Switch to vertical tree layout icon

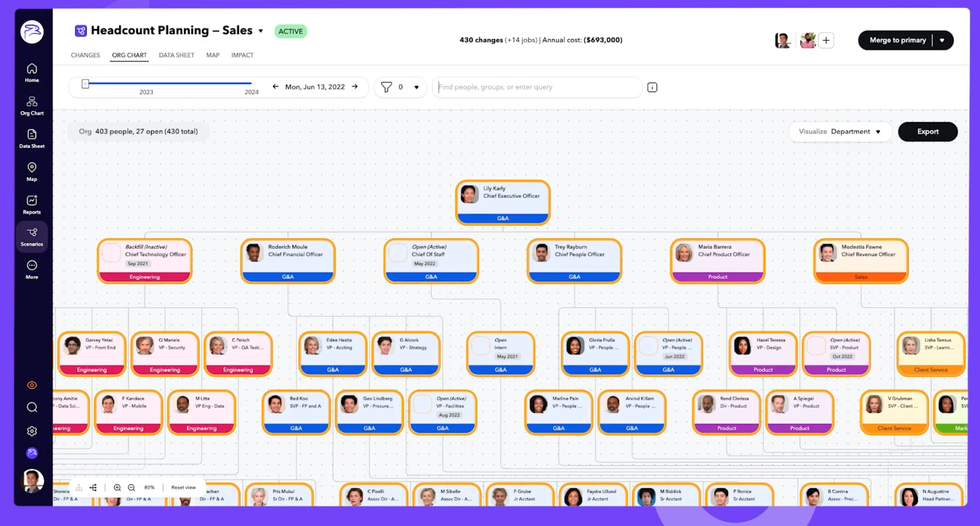[79, 487]
